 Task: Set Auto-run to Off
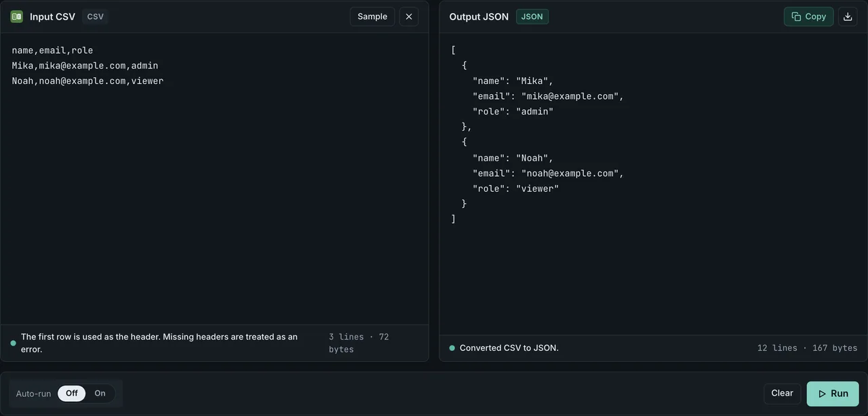[x=71, y=394]
